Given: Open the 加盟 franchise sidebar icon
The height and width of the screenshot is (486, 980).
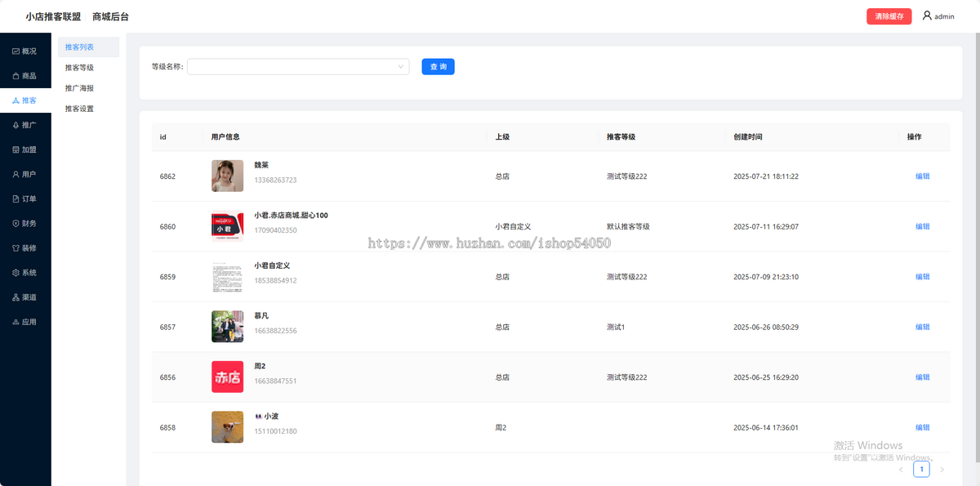Looking at the screenshot, I should coord(16,149).
